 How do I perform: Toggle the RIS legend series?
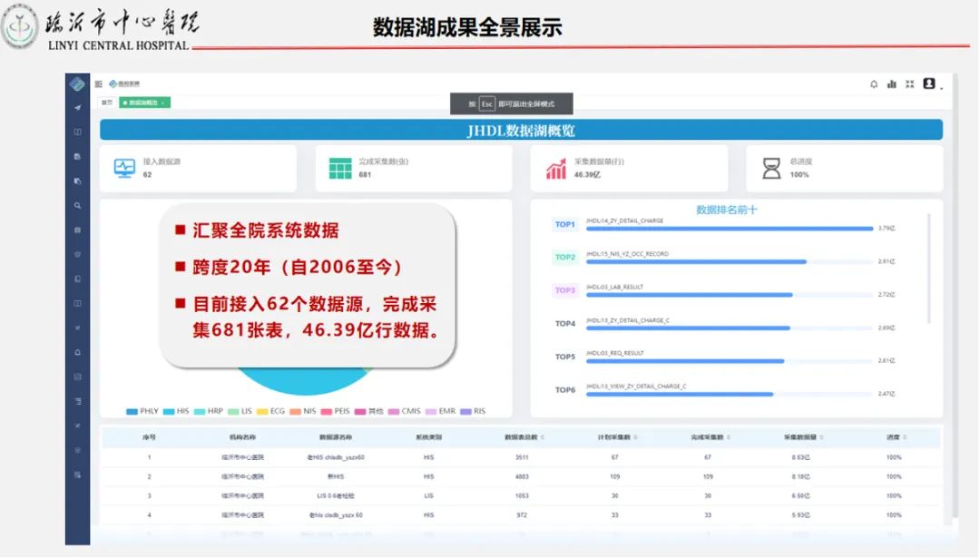click(x=473, y=411)
